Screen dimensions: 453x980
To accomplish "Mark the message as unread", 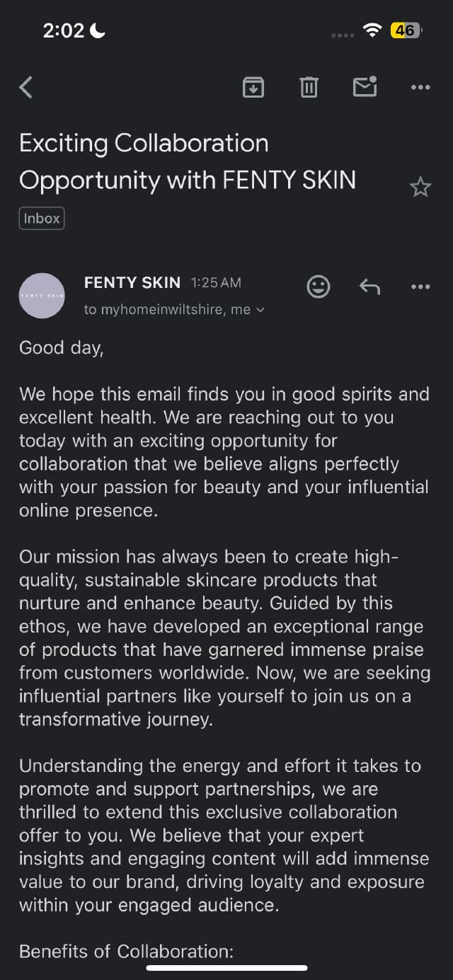I will 365,86.
